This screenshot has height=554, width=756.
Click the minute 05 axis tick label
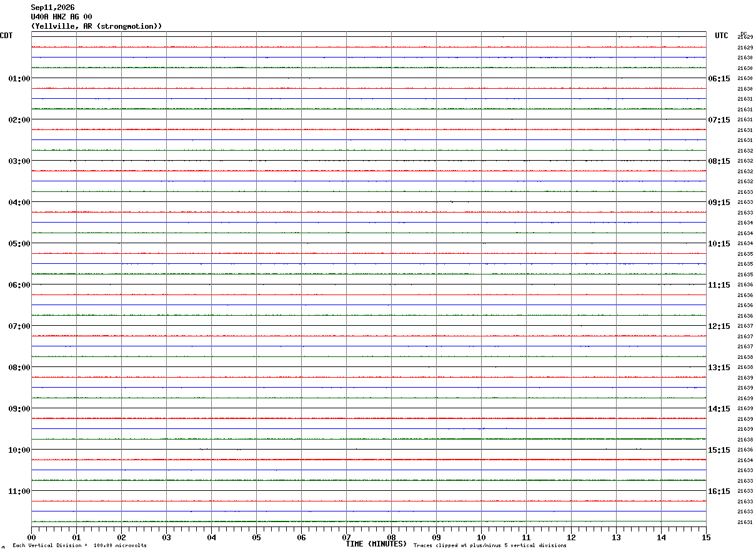pos(256,537)
